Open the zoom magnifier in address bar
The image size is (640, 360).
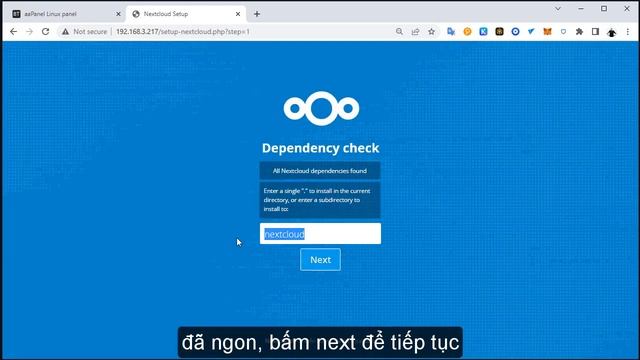pos(399,31)
